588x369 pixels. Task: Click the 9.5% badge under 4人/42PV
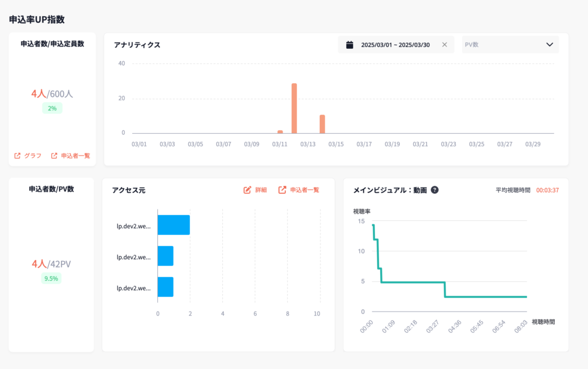coord(52,279)
